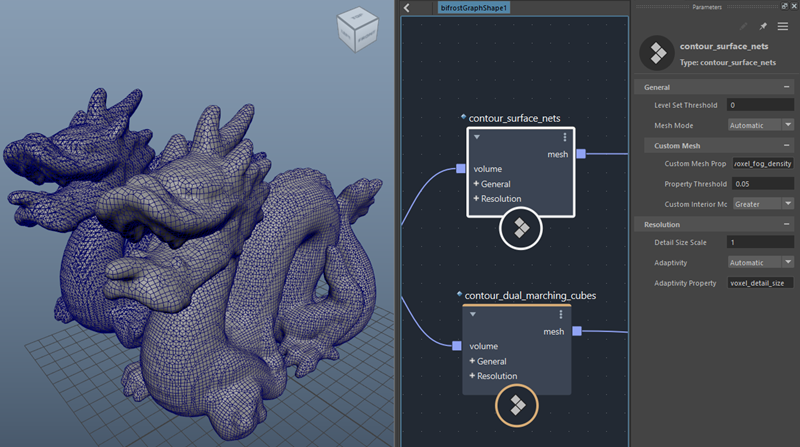The height and width of the screenshot is (447, 800).
Task: Click the pencil edit icon in Parameters
Action: (x=743, y=26)
